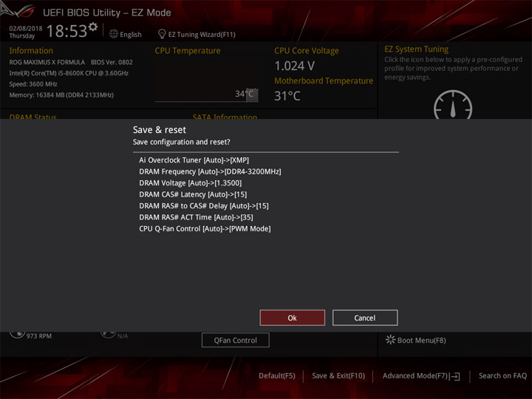
Task: Click the CPU Core Voltage heading
Action: (x=307, y=50)
